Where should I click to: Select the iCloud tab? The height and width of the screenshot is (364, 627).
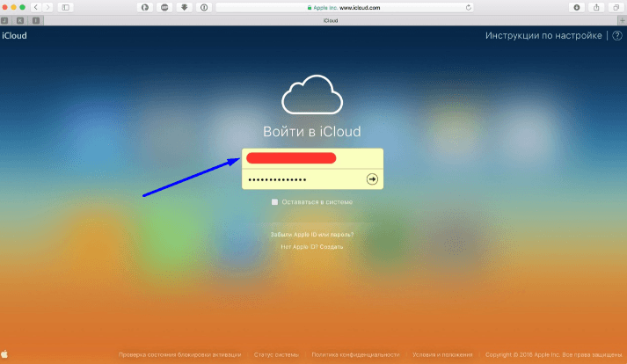[331, 20]
